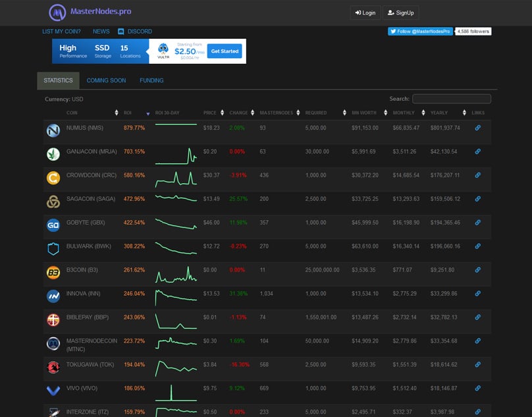Click the Login button

[365, 13]
